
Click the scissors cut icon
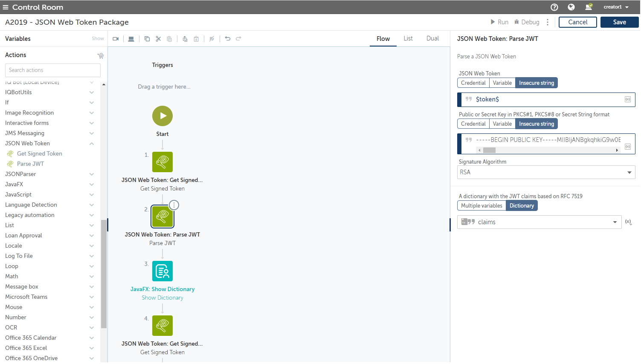coord(158,39)
